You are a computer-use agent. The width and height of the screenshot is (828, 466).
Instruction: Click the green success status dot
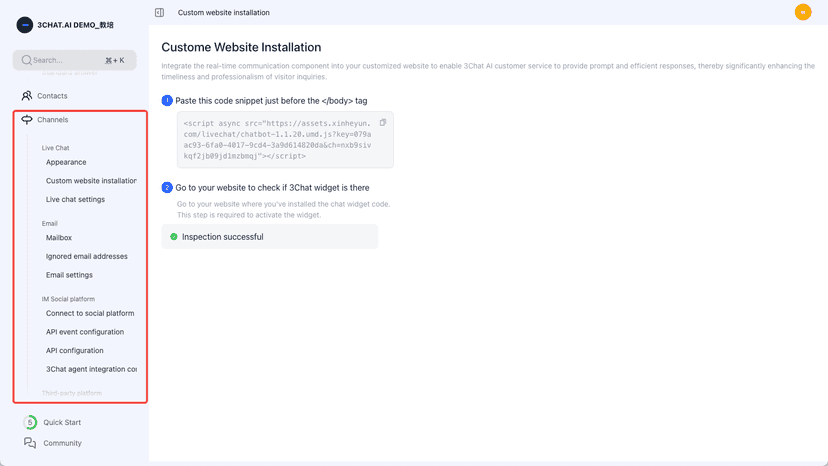[174, 237]
